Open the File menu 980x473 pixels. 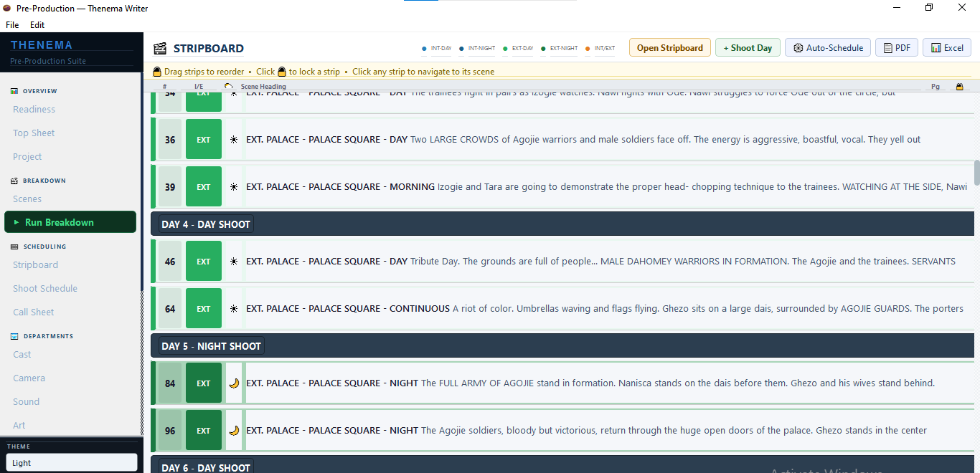pyautogui.click(x=12, y=24)
